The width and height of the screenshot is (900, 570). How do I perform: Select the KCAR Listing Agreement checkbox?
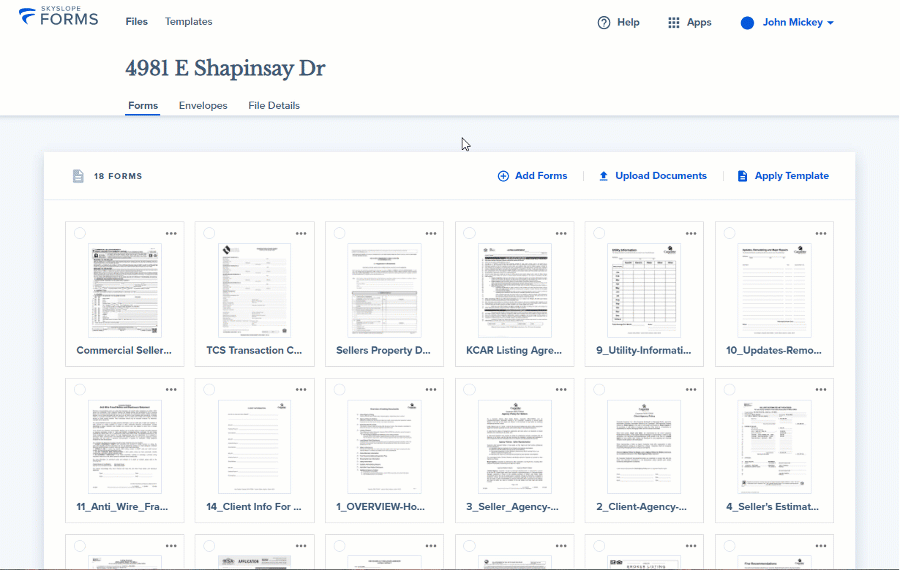[470, 233]
